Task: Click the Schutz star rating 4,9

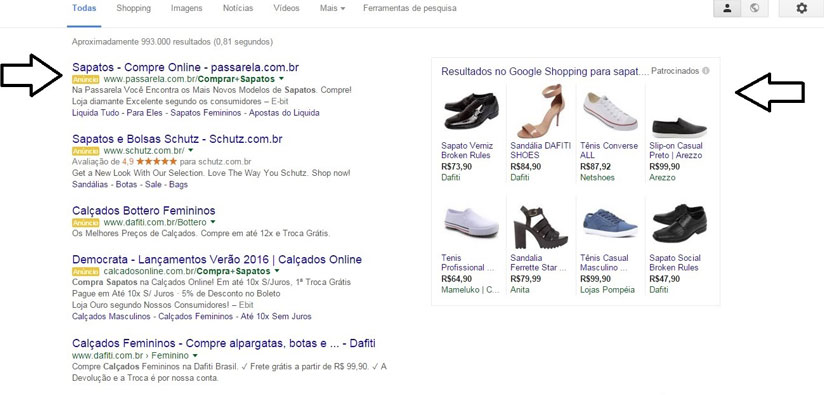Action: [149, 162]
